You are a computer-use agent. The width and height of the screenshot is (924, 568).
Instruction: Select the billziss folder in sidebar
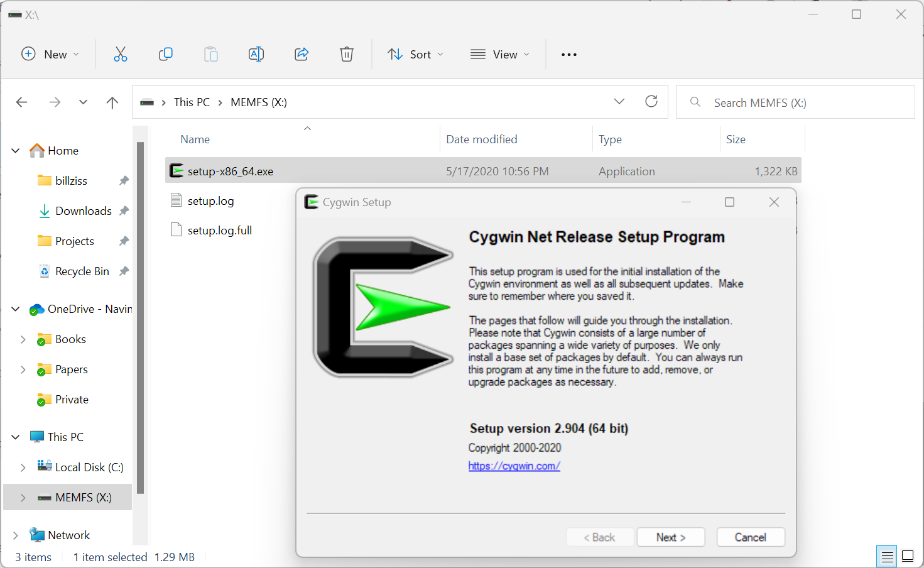click(71, 181)
